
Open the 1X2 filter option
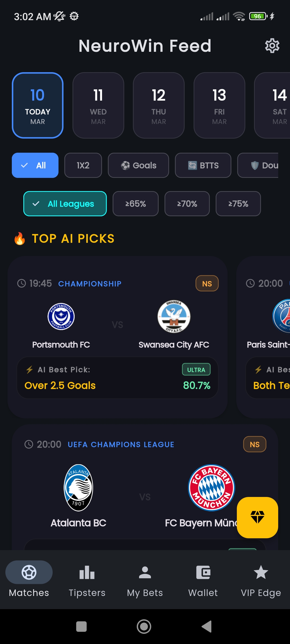pos(83,165)
